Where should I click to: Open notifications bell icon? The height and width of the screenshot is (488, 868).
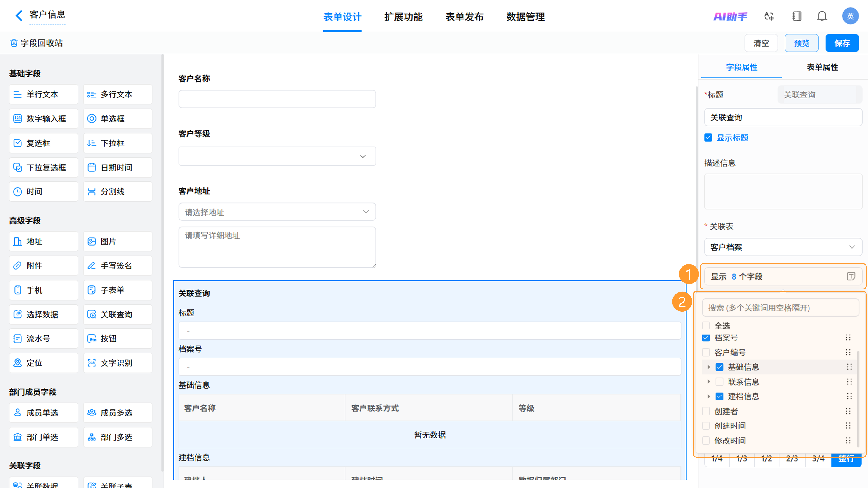click(822, 16)
